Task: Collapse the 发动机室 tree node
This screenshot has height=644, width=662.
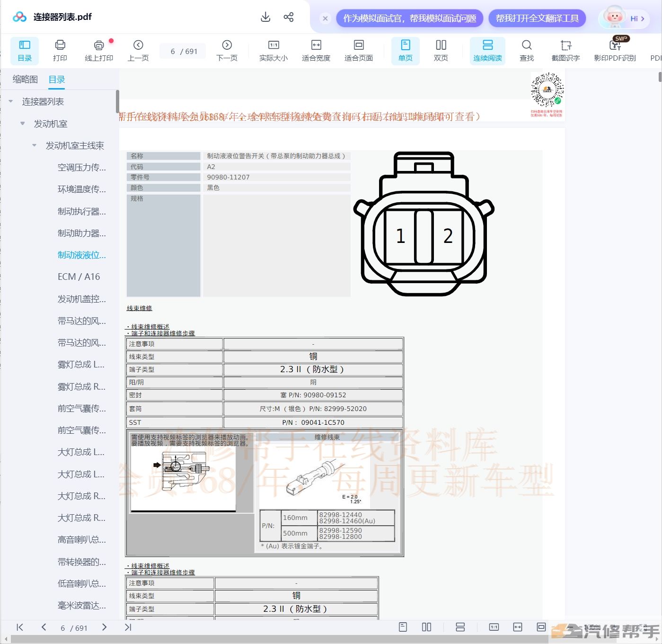Action: pos(22,124)
